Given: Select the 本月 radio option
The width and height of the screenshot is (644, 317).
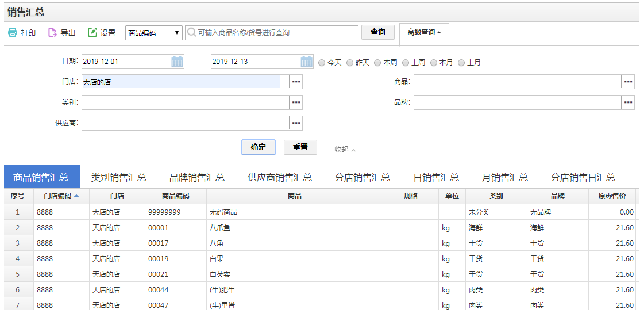Looking at the screenshot, I should [x=433, y=63].
